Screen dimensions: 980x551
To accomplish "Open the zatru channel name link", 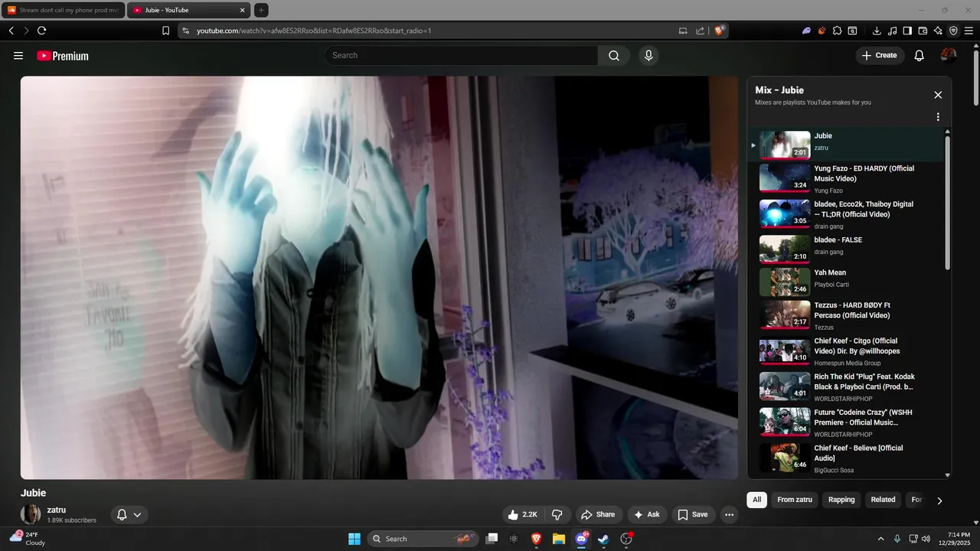I will coord(57,510).
